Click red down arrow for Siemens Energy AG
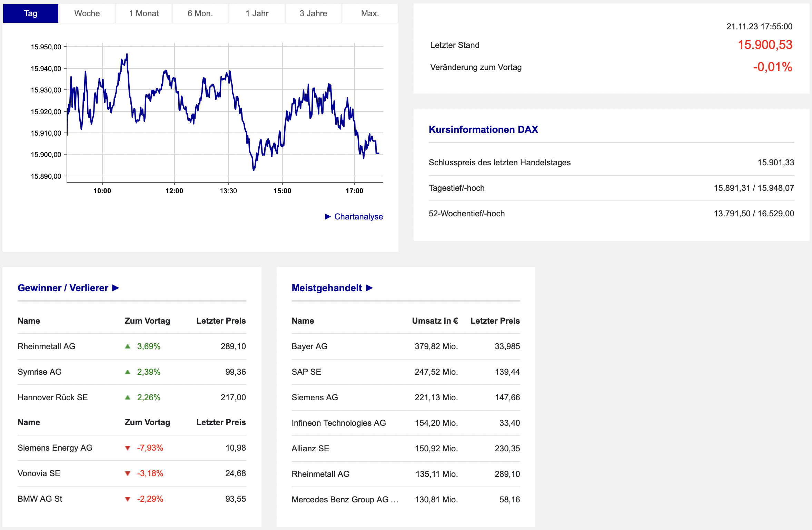Image resolution: width=812 pixels, height=530 pixels. pyautogui.click(x=128, y=448)
